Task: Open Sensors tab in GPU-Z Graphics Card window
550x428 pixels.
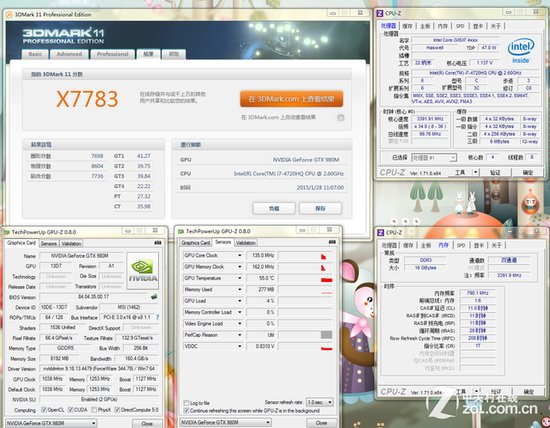Action: click(x=49, y=243)
